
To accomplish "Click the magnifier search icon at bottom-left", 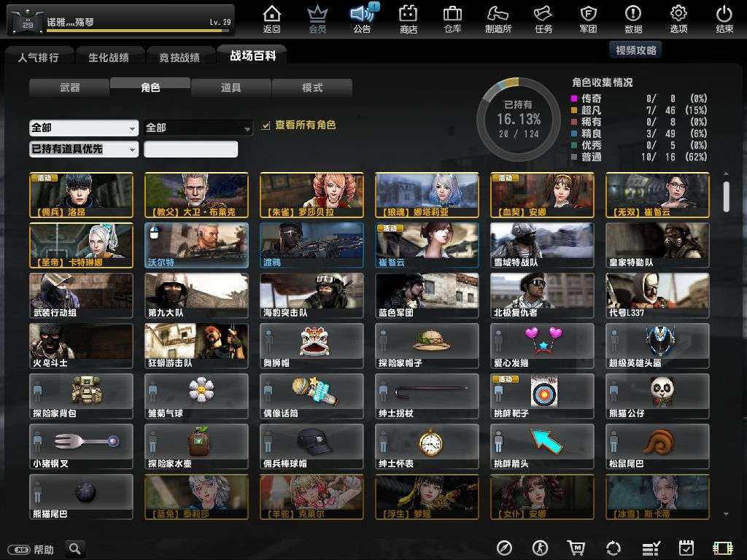I will pyautogui.click(x=75, y=548).
